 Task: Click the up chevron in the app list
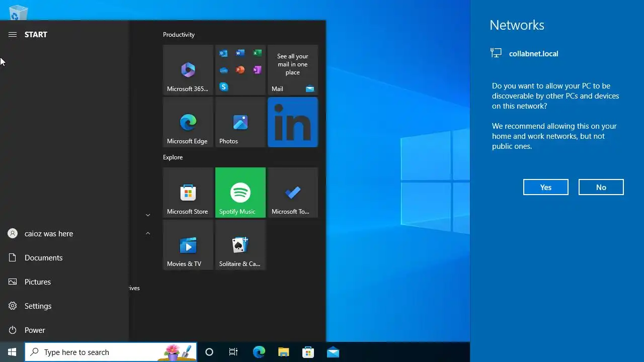[148, 233]
